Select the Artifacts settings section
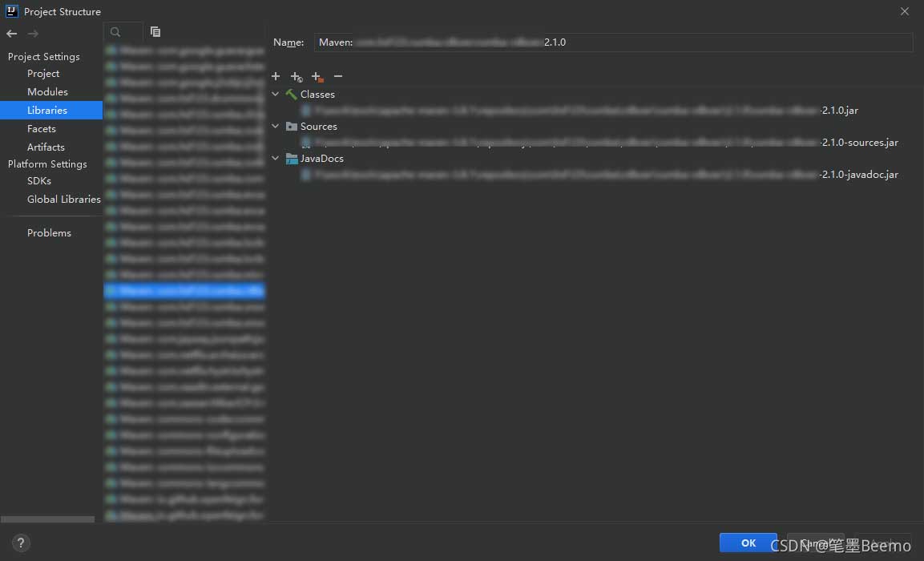This screenshot has width=924, height=561. tap(46, 147)
